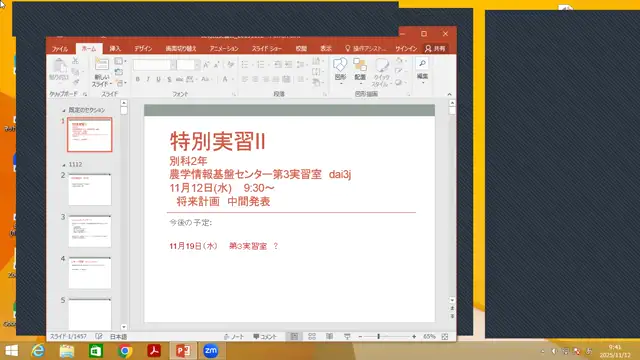Open the Change Case (Aa) dropdown
The image size is (640, 360).
(x=205, y=79)
